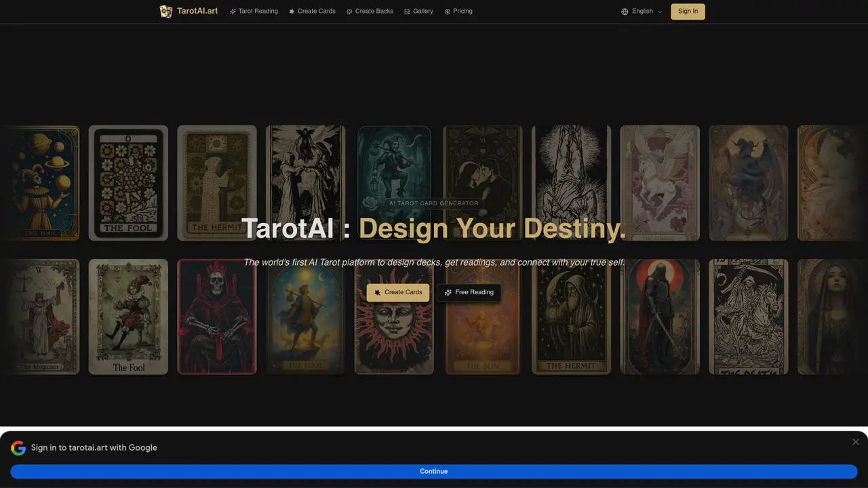This screenshot has width=868, height=488.
Task: Click the Tarot Reading sparkle icon
Action: (233, 12)
